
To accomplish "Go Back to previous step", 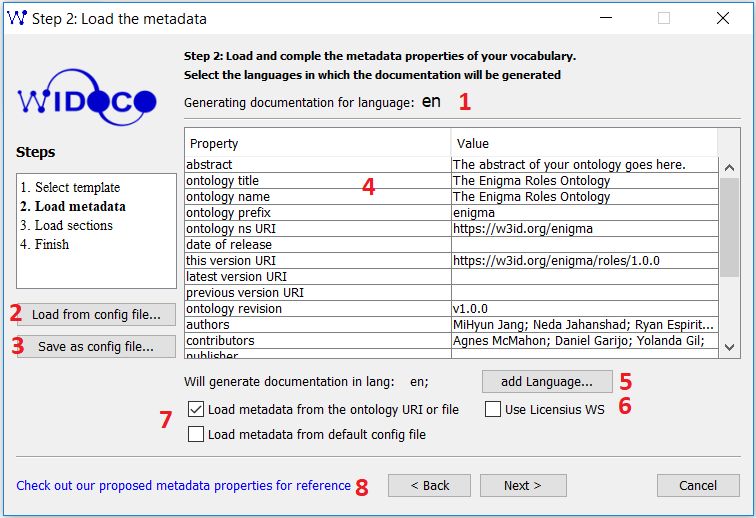I will click(x=430, y=485).
